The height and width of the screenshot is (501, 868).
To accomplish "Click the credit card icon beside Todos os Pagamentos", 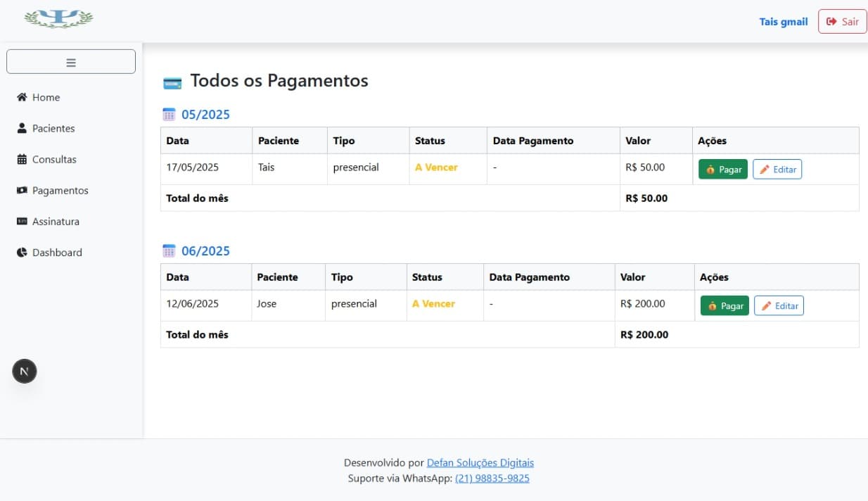I will [x=172, y=82].
